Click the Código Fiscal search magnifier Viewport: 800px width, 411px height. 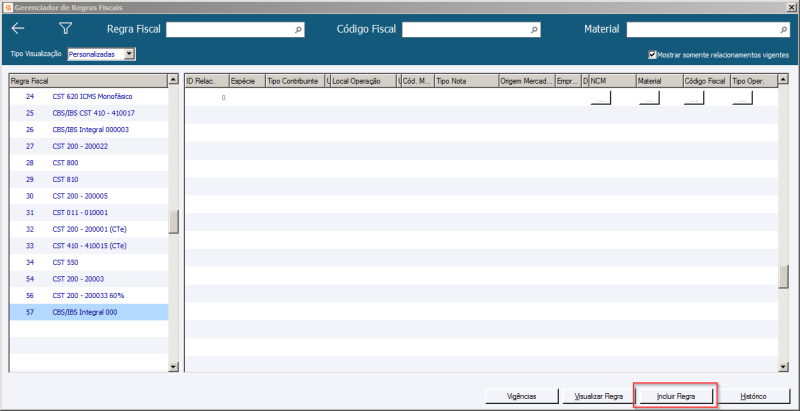point(534,30)
